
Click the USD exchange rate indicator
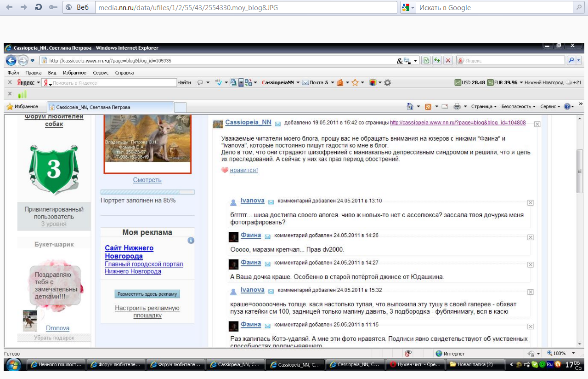click(x=469, y=83)
